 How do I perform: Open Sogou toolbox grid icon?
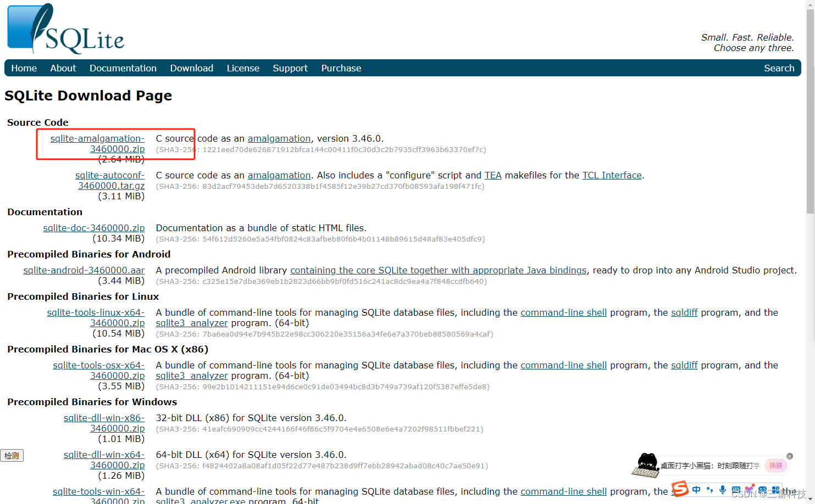[x=775, y=490]
